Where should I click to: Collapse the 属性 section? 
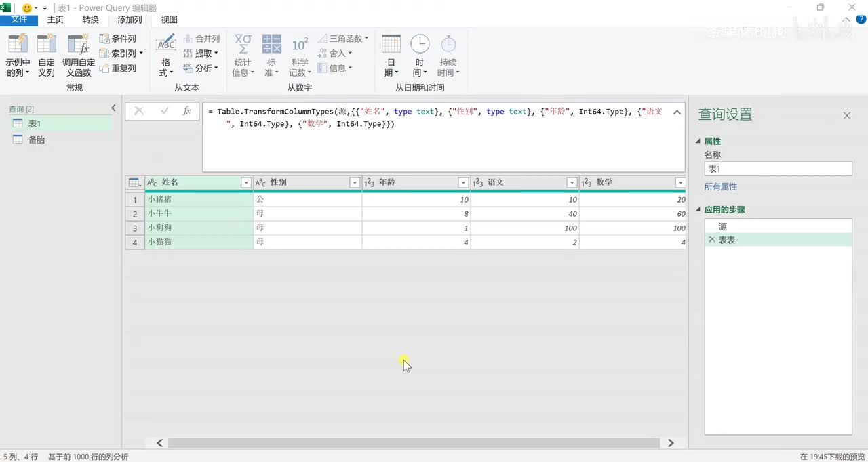point(699,141)
